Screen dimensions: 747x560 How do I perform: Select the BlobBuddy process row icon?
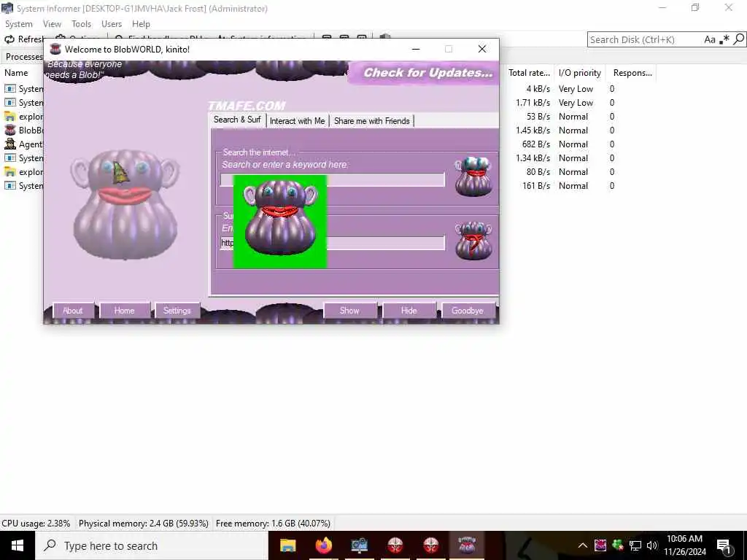10,130
